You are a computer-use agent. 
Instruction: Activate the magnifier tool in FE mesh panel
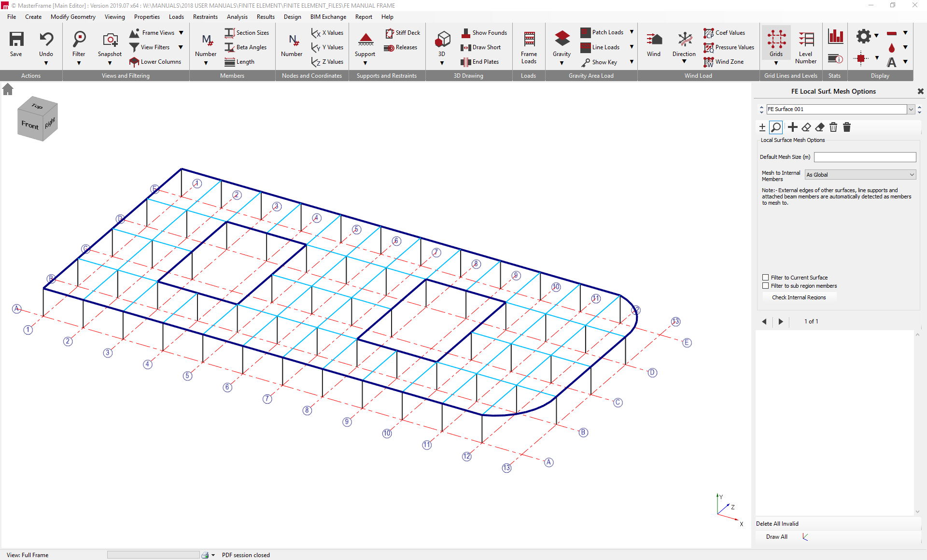pyautogui.click(x=776, y=127)
